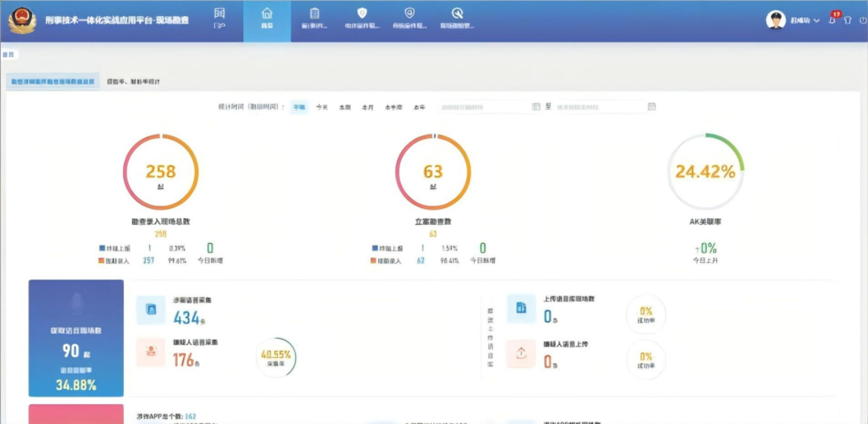This screenshot has width=868, height=424.
Task: Open the magnifier scene-investigation nav icon
Action: [x=457, y=17]
